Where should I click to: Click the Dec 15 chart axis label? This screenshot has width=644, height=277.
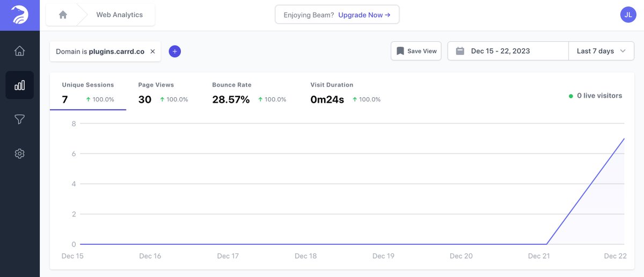(72, 256)
